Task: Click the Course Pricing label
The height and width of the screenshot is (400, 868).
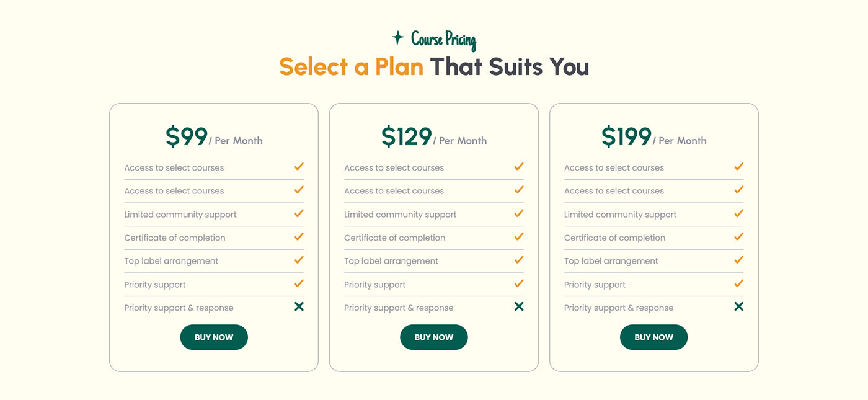Action: [444, 40]
